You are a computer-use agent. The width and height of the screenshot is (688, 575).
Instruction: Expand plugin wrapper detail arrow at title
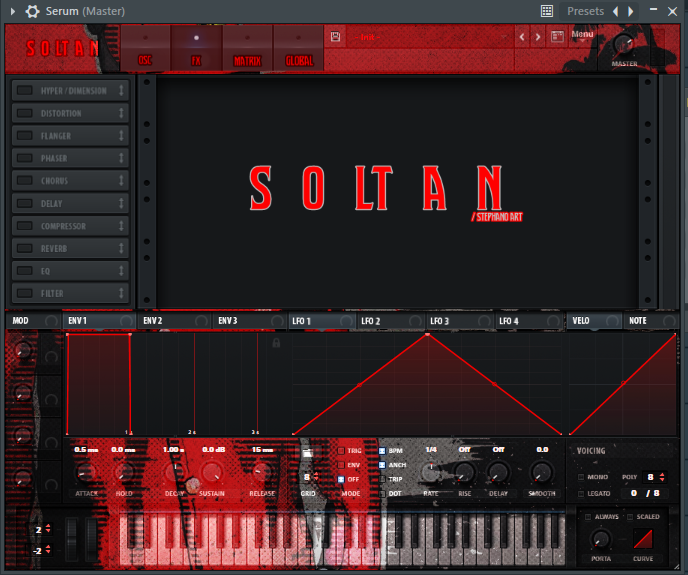click(13, 11)
